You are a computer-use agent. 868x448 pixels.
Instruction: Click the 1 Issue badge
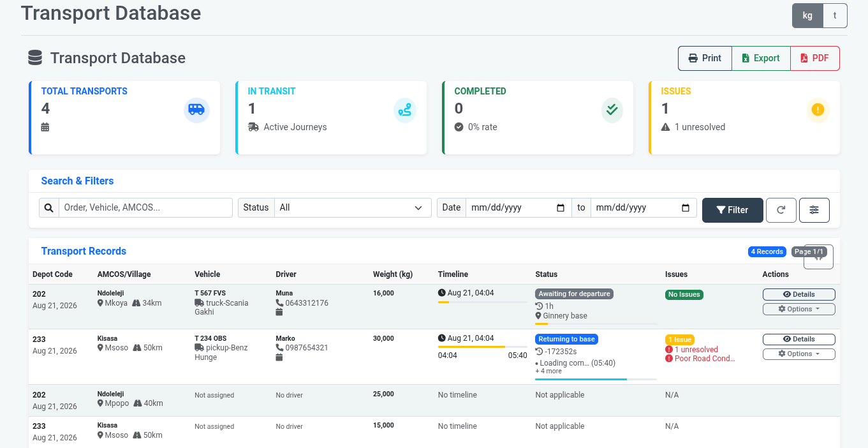click(680, 340)
